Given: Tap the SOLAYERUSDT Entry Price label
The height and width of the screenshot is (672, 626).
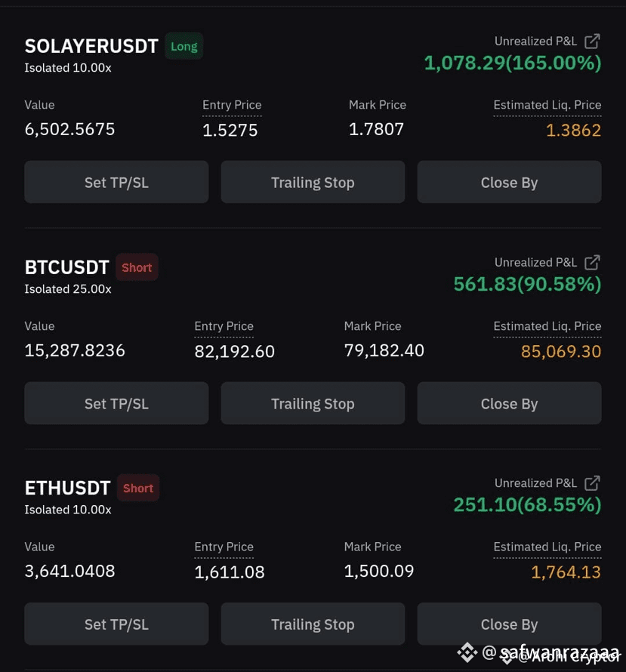Looking at the screenshot, I should [232, 105].
